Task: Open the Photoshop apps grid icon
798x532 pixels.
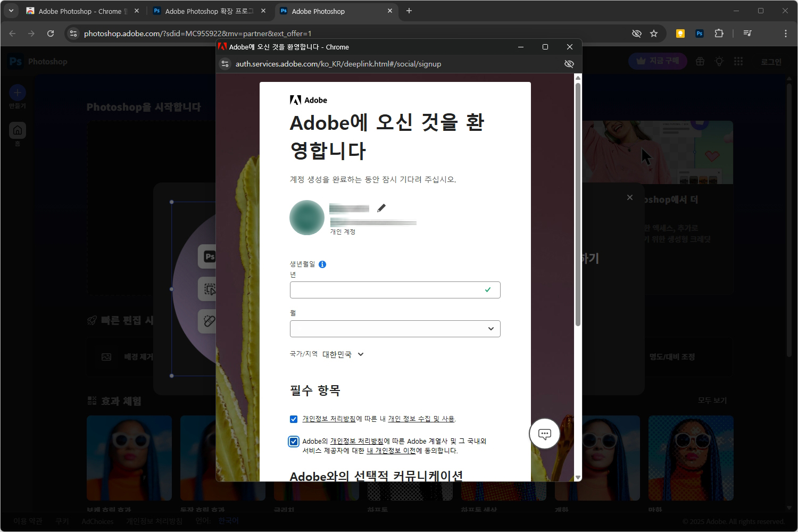Action: coord(738,62)
